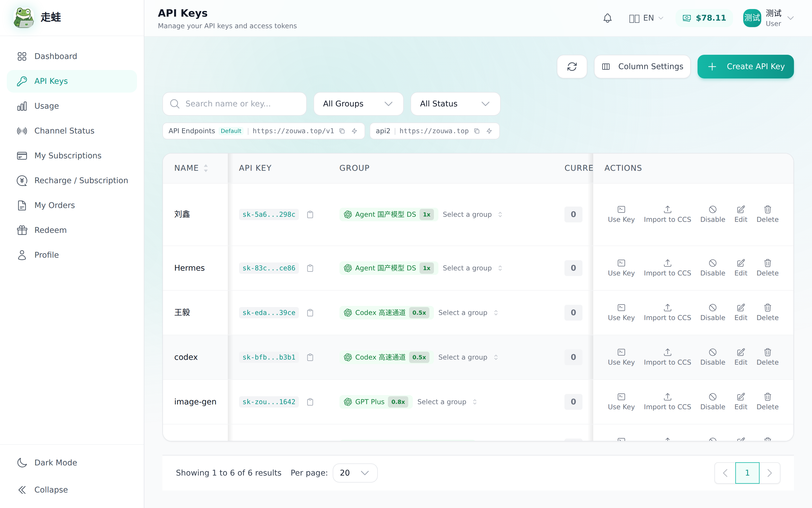Delete the 王毅 API key
Screen dimensions: 812x508
767,313
